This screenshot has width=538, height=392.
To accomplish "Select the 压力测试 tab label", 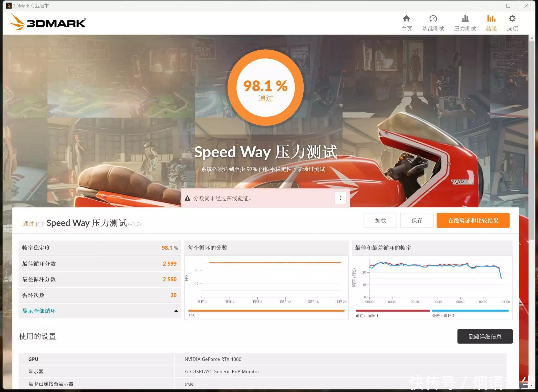I will (x=465, y=29).
